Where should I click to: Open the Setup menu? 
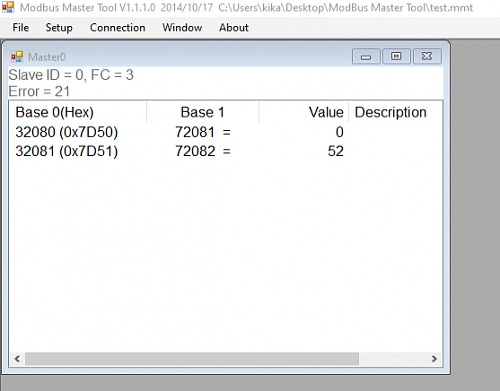59,28
